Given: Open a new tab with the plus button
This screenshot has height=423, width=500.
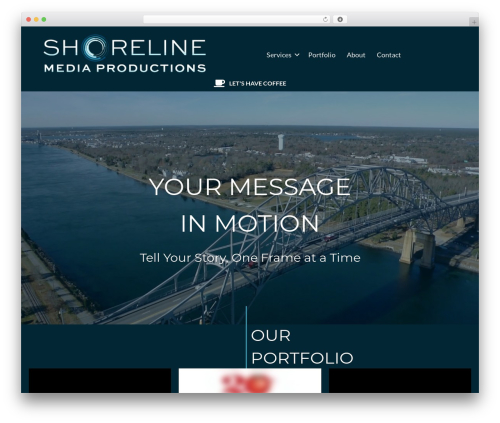Looking at the screenshot, I should (x=474, y=22).
